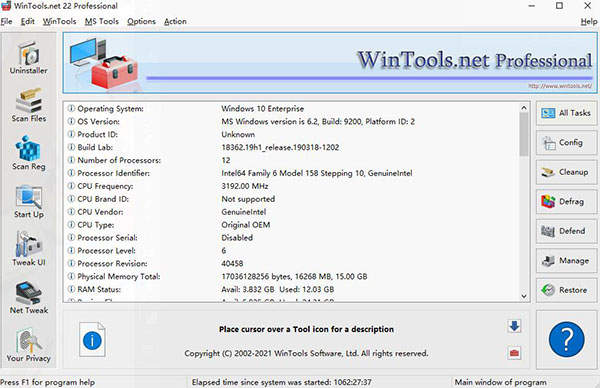Select the 'Avail: 3.832 GB Used: 12.03 GB' text
Viewport: 600px width, 388px height.
(277, 290)
